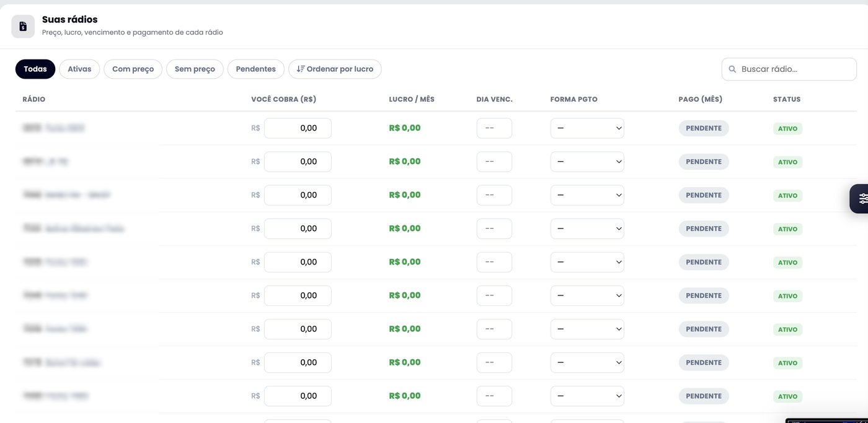Screen dimensions: 868x423
Task: Click the Suas rádios page title
Action: click(x=70, y=20)
